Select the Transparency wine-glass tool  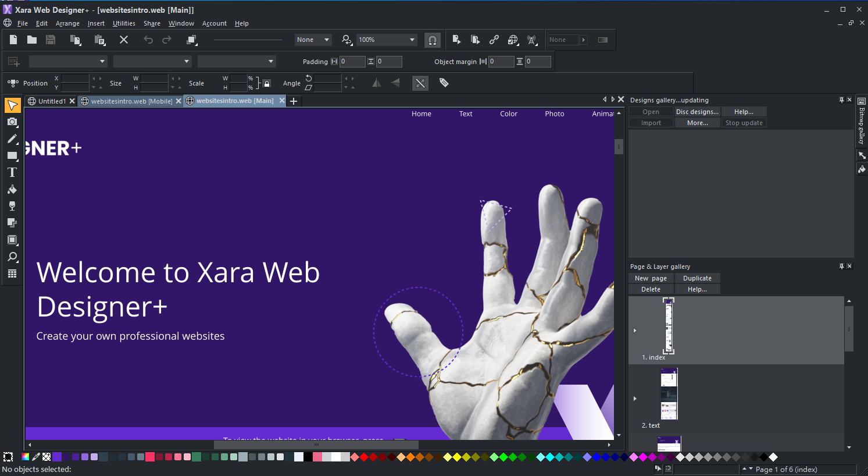[12, 206]
